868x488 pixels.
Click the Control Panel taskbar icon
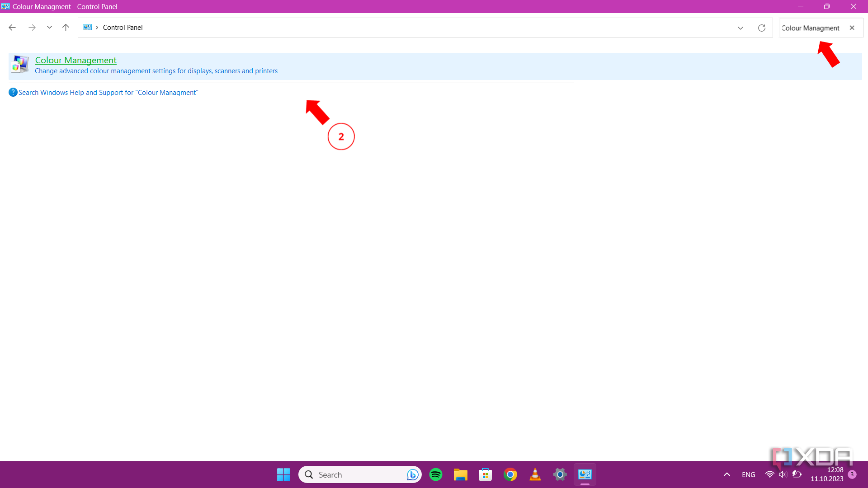pos(585,474)
